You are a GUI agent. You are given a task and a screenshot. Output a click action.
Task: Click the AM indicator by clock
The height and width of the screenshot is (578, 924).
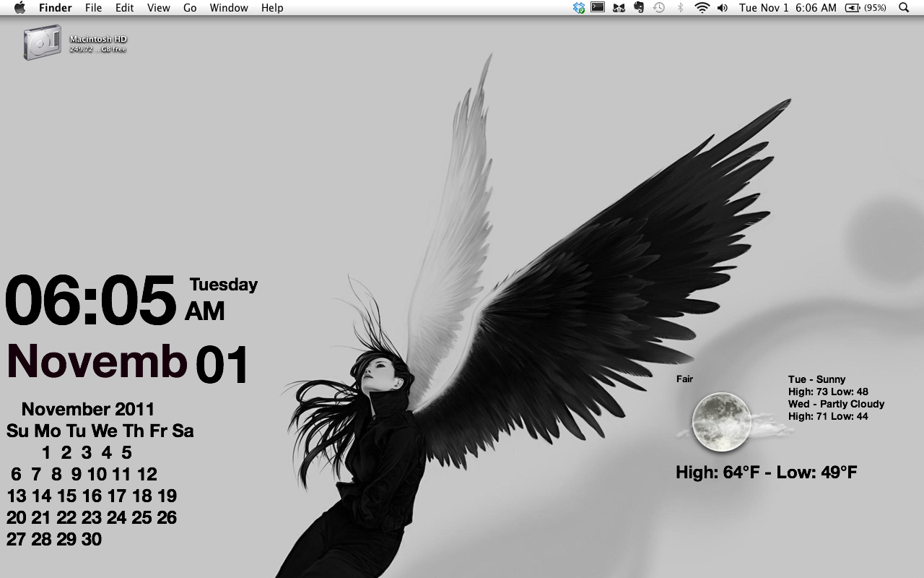coord(205,311)
